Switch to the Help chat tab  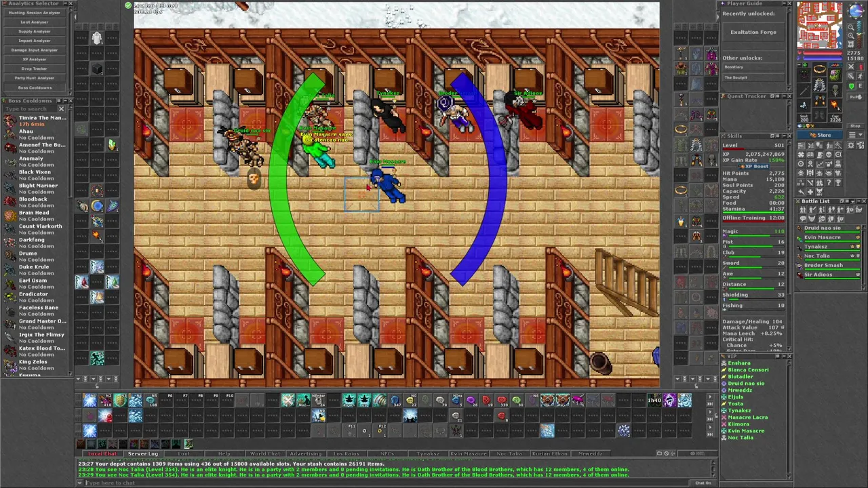[x=224, y=453]
